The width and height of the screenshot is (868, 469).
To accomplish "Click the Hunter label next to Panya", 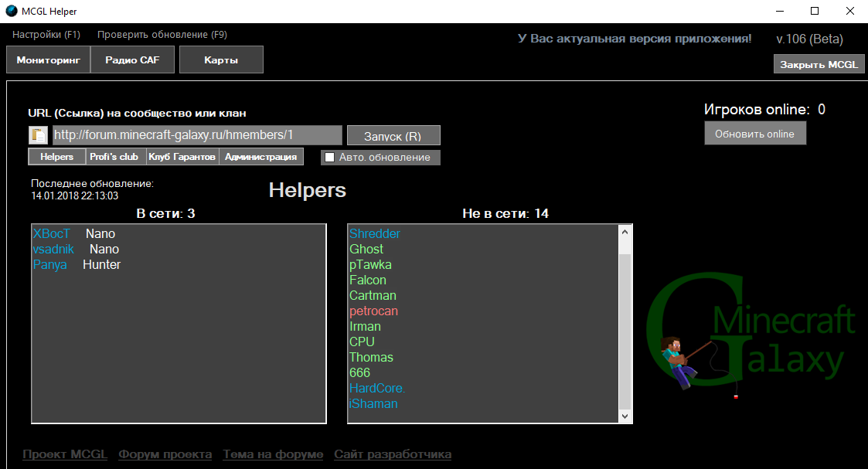I will point(102,264).
